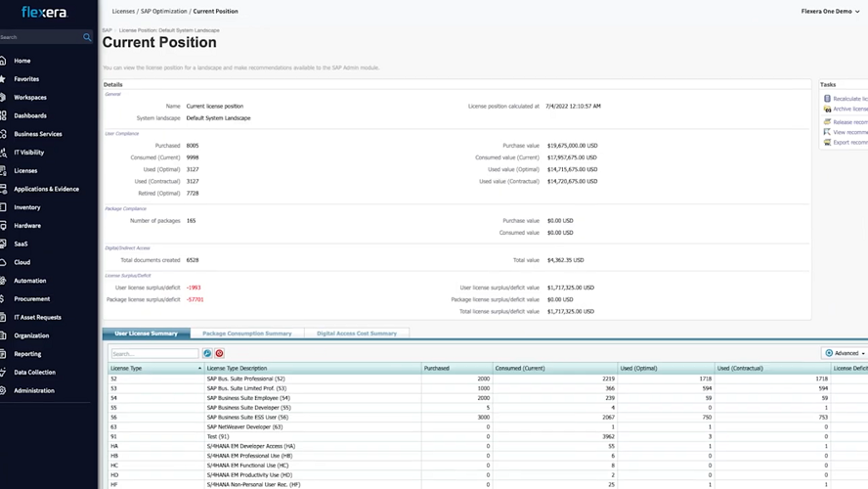Select the SAP Bus. Suite Professional row
Image resolution: width=868 pixels, height=489 pixels.
245,378
